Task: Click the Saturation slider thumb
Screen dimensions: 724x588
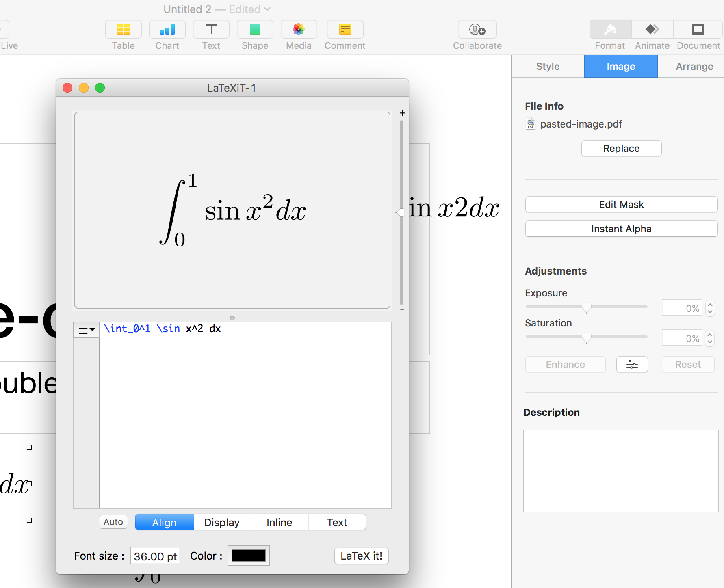Action: 586,337
